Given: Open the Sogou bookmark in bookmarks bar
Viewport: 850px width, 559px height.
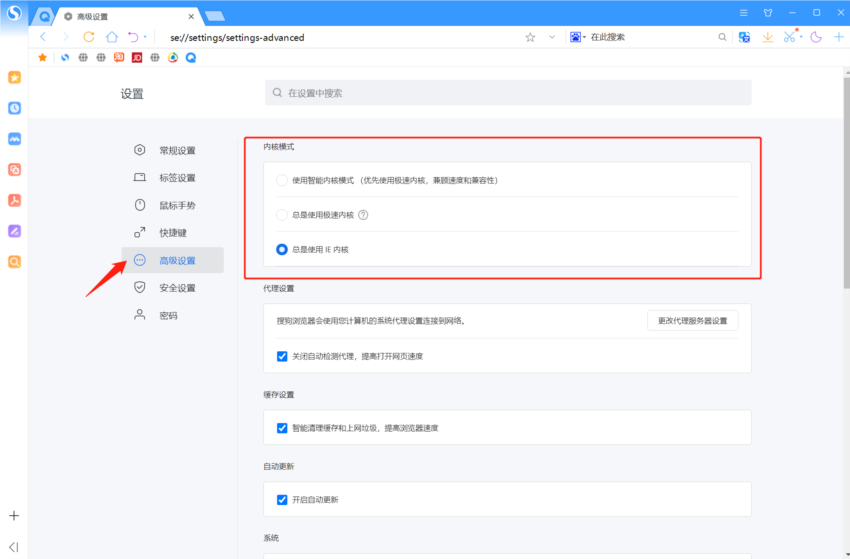Looking at the screenshot, I should (x=65, y=57).
